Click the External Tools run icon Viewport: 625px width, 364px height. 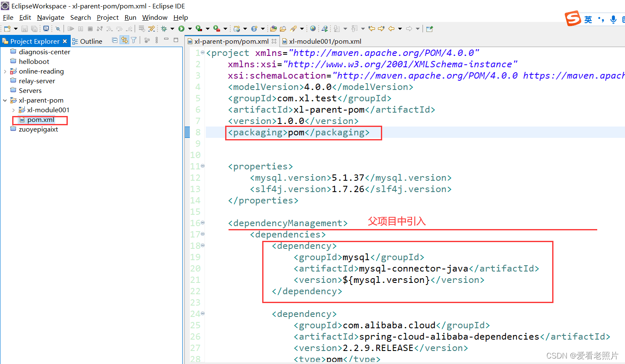pos(217,29)
